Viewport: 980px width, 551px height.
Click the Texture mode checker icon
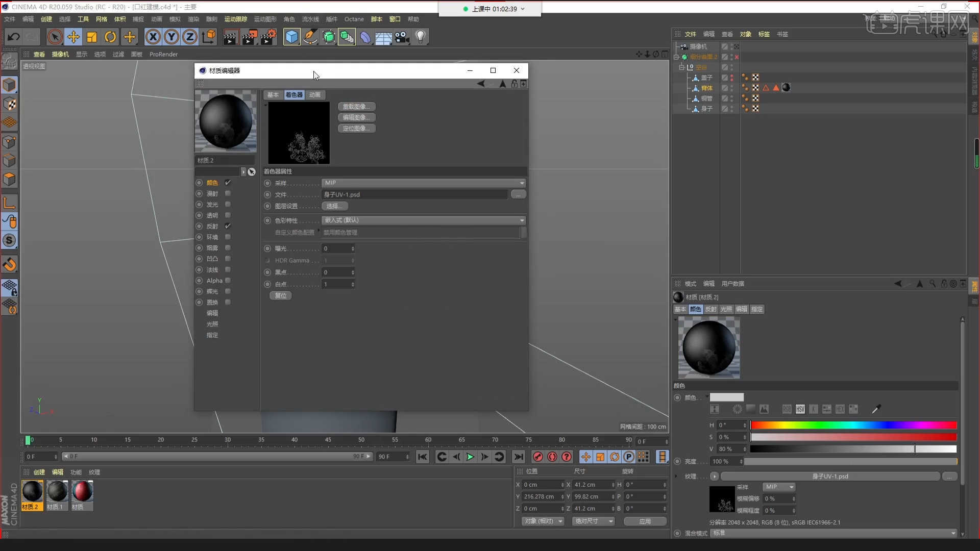click(9, 104)
